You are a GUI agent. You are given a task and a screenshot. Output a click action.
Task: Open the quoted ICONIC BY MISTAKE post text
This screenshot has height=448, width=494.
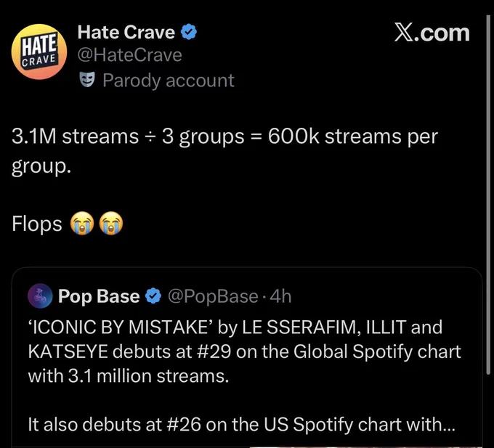click(x=245, y=351)
